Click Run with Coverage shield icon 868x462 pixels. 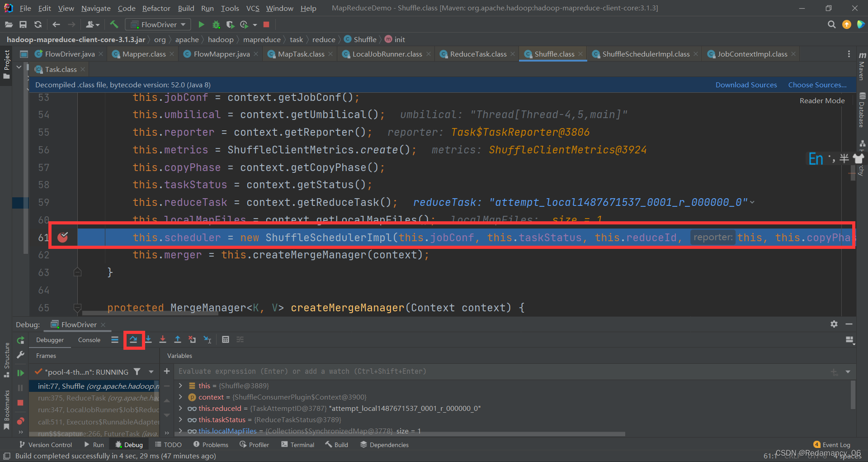point(230,24)
